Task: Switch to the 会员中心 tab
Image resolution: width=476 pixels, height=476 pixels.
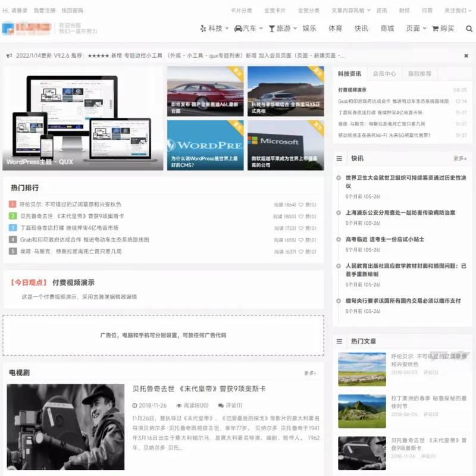Action: [384, 74]
